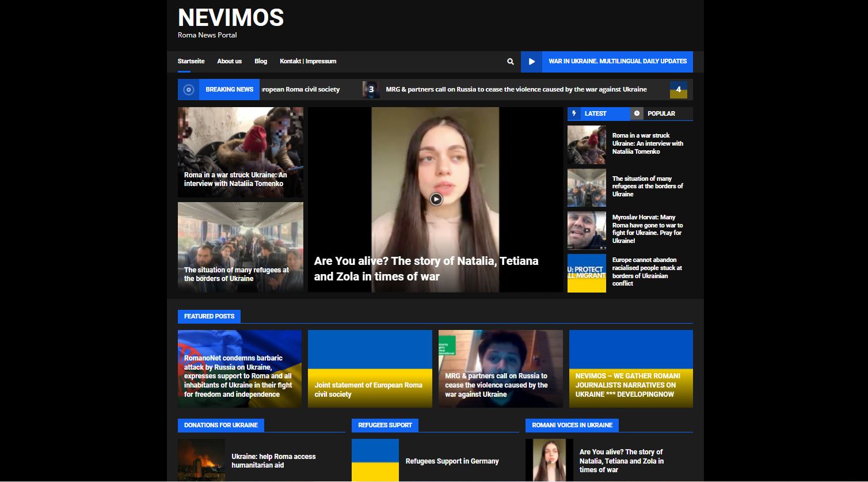Viewport: 868px width, 482px height.
Task: Open sidebar bus thumbnail for refugees at borders
Action: pyautogui.click(x=587, y=188)
